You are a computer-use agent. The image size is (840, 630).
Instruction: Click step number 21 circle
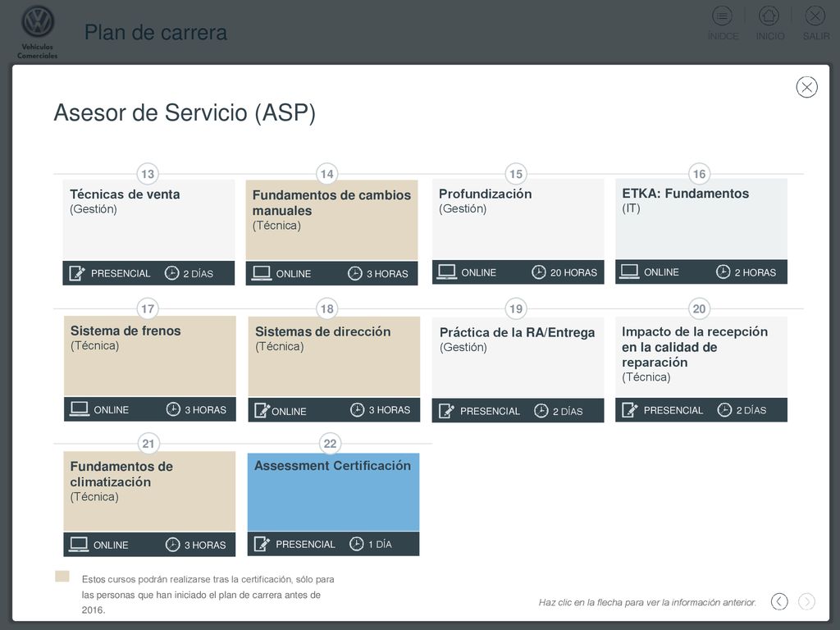(x=148, y=444)
